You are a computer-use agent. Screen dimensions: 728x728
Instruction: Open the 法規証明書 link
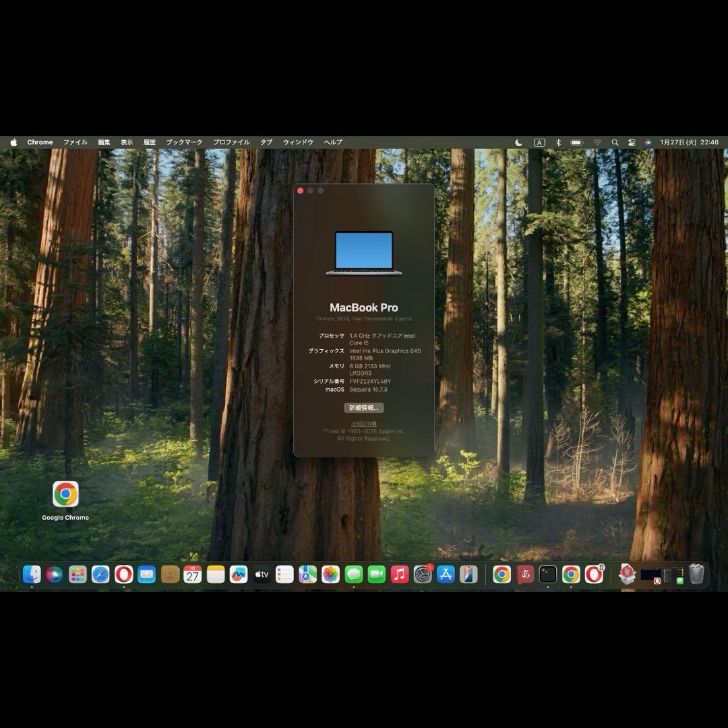[364, 423]
